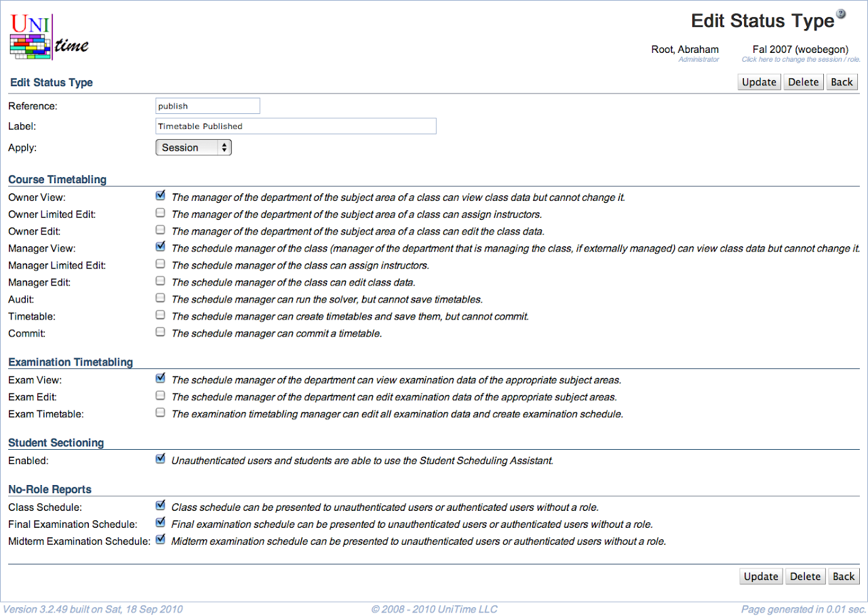The image size is (868, 616).
Task: Uncheck the Class Schedule checkbox
Action: tap(160, 505)
